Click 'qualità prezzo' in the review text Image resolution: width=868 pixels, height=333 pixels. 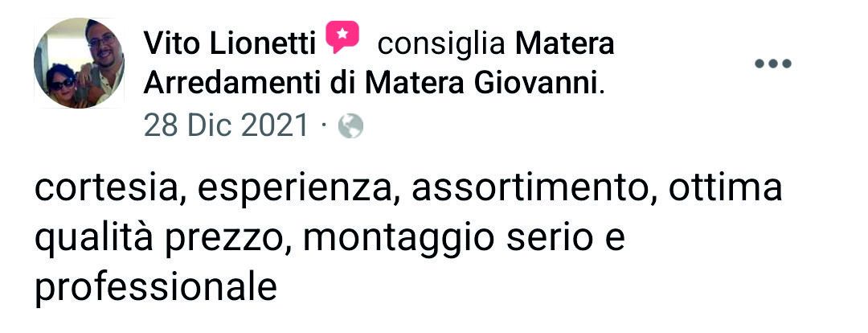(162, 240)
